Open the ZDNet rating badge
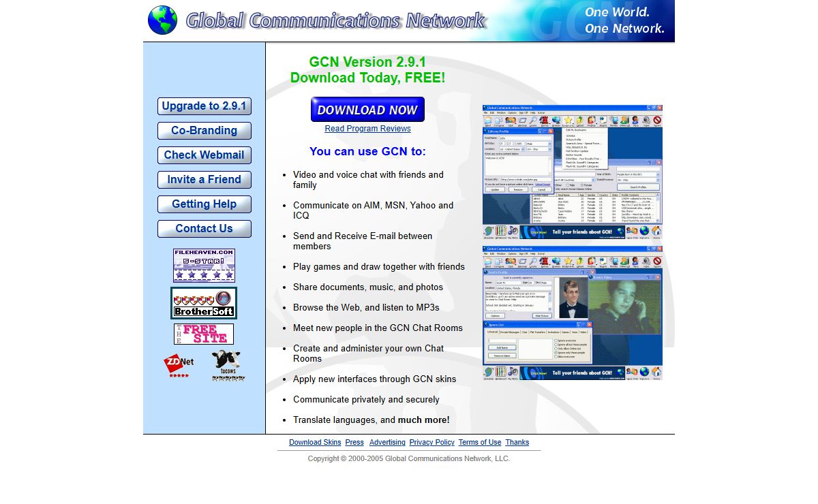818x504 pixels. point(179,366)
